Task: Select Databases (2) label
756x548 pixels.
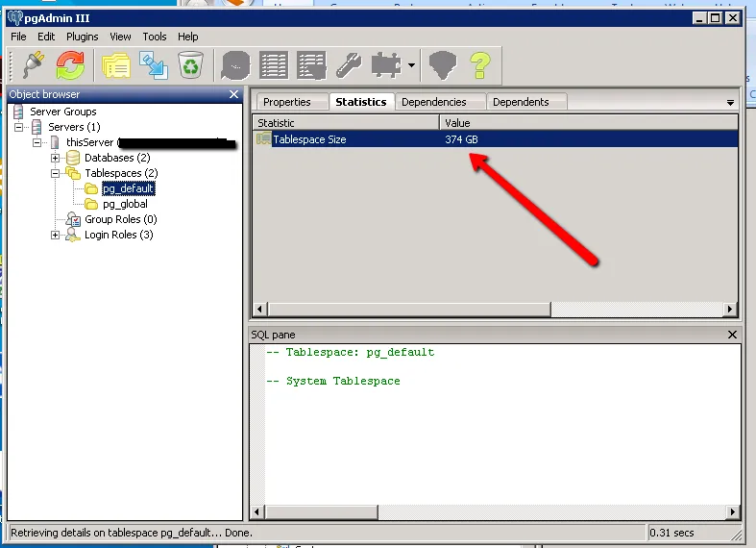Action: pos(117,158)
